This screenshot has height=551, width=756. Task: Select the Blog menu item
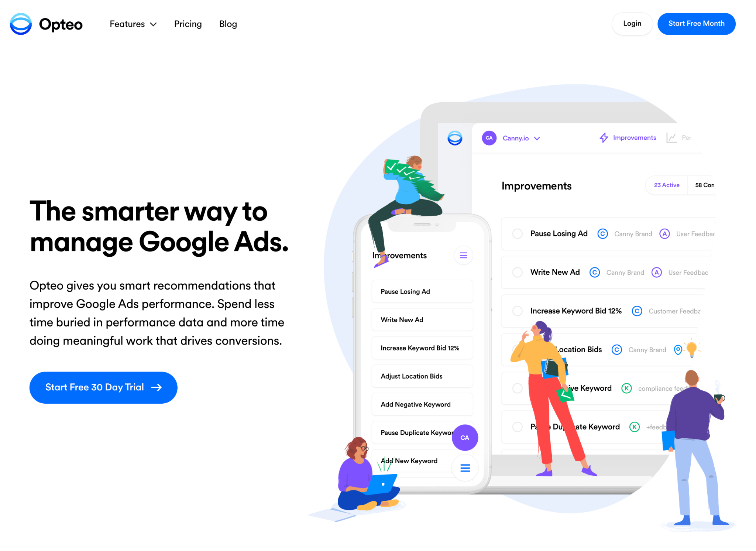(x=228, y=24)
